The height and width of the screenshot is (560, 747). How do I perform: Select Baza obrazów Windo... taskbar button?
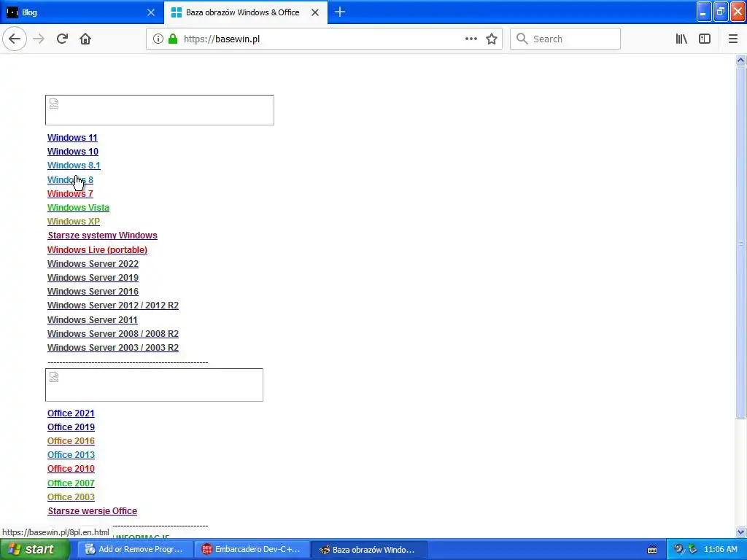click(x=369, y=550)
